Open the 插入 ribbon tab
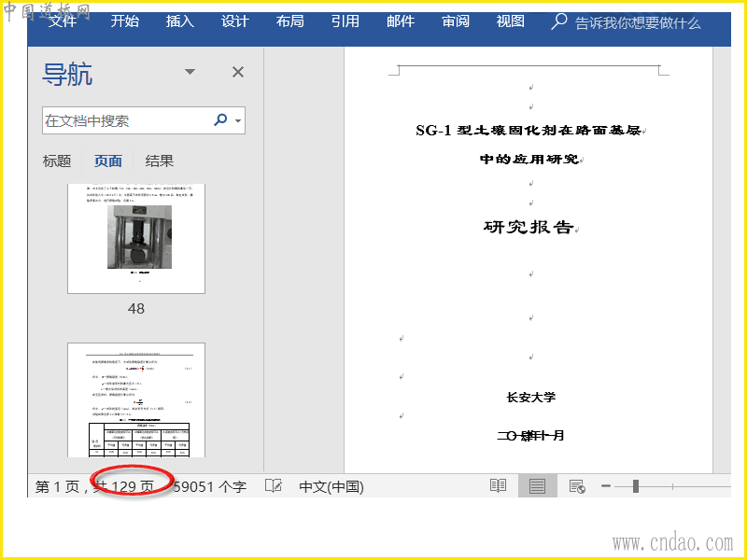The height and width of the screenshot is (560, 747). [x=180, y=21]
